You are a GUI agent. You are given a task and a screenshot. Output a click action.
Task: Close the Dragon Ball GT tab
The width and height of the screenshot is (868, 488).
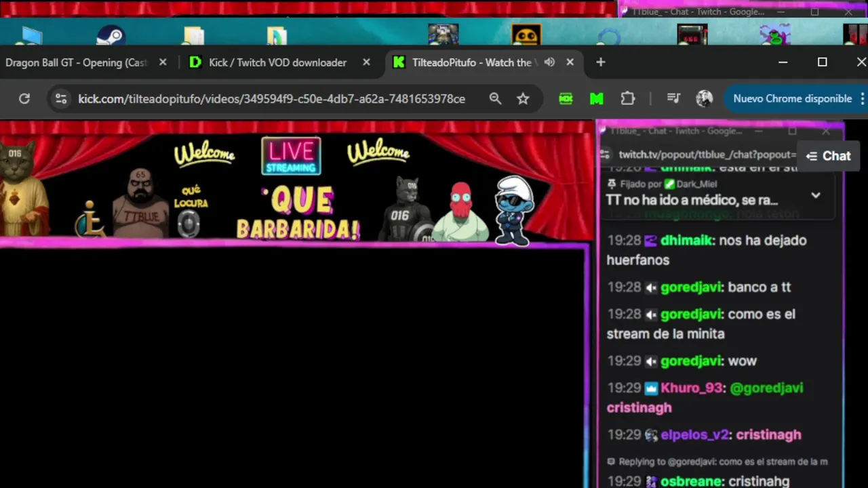pos(163,62)
